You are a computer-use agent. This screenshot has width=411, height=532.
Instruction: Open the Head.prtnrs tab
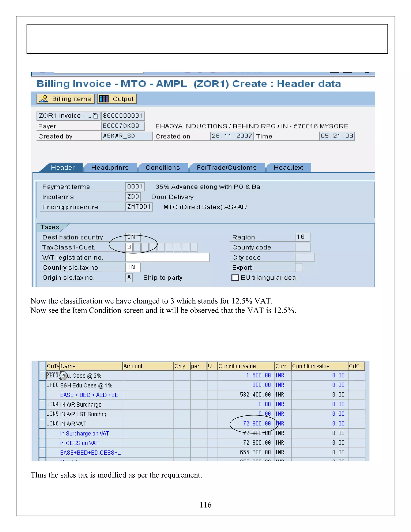(x=110, y=168)
